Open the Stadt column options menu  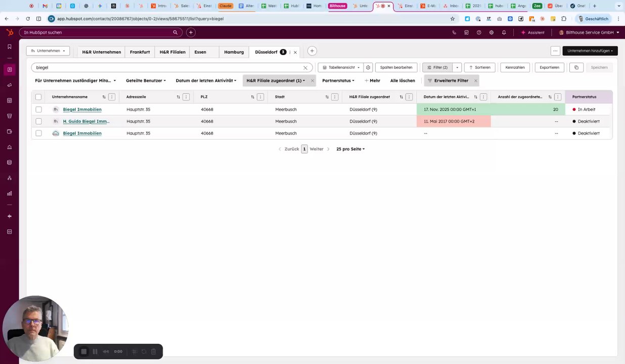coord(335,97)
